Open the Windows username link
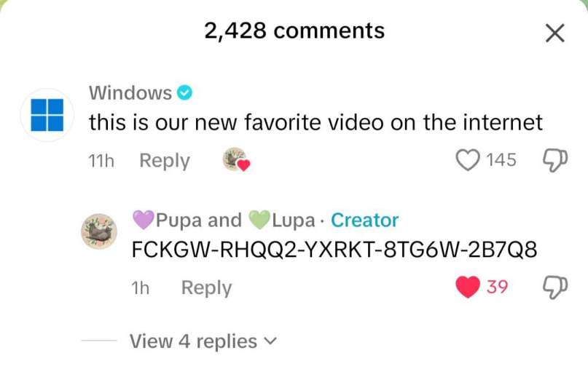This screenshot has height=369, width=588. [130, 92]
